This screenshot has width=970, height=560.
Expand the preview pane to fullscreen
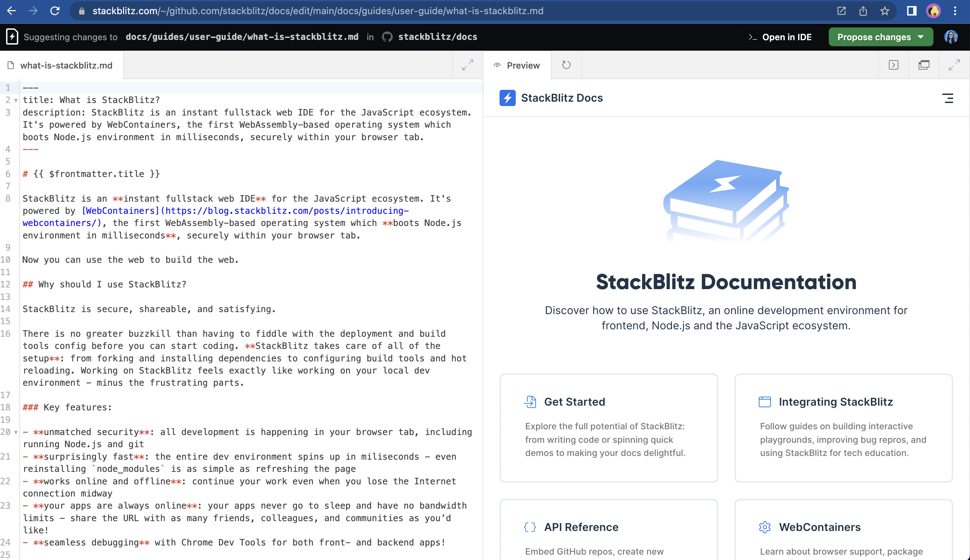point(956,65)
